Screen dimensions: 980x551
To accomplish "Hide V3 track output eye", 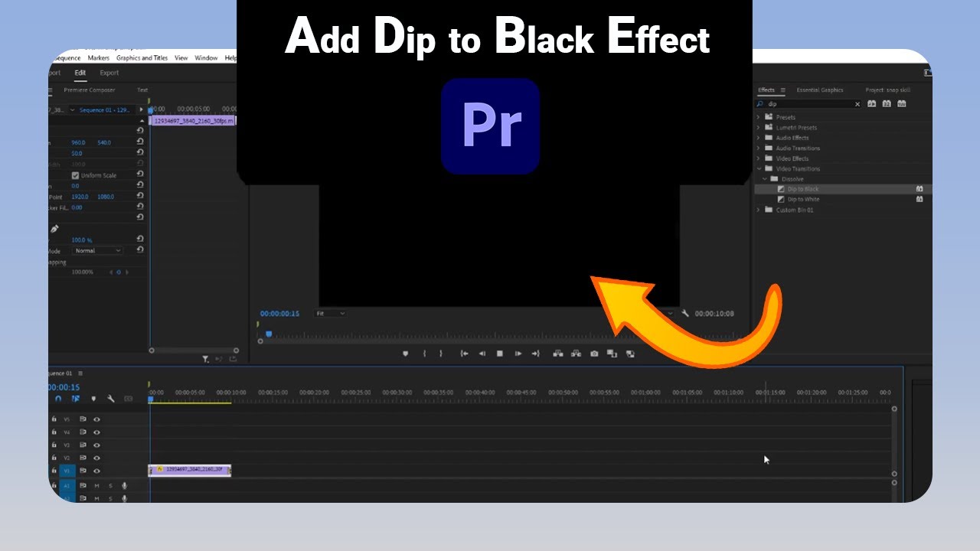I will pyautogui.click(x=97, y=445).
